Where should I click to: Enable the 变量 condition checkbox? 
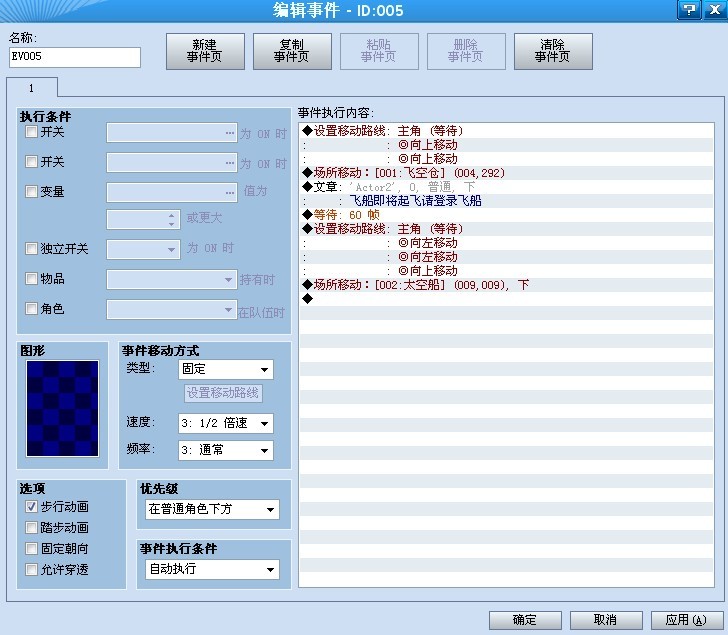click(31, 191)
